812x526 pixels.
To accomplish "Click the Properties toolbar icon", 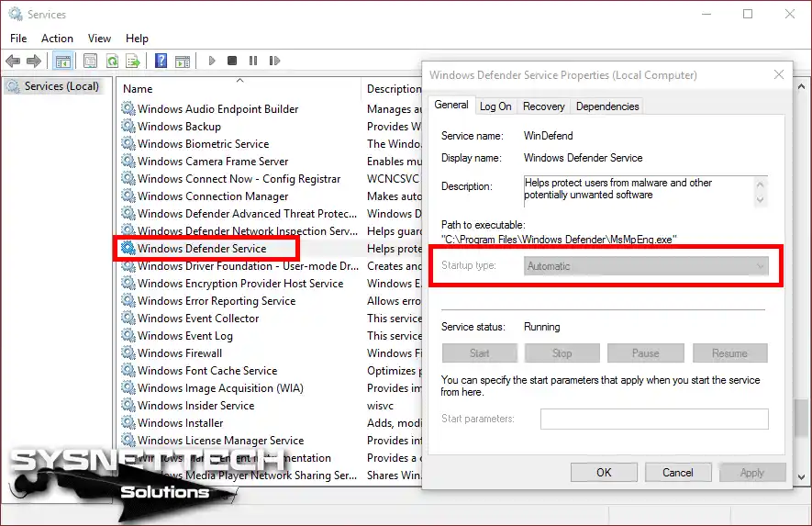I will pyautogui.click(x=90, y=62).
